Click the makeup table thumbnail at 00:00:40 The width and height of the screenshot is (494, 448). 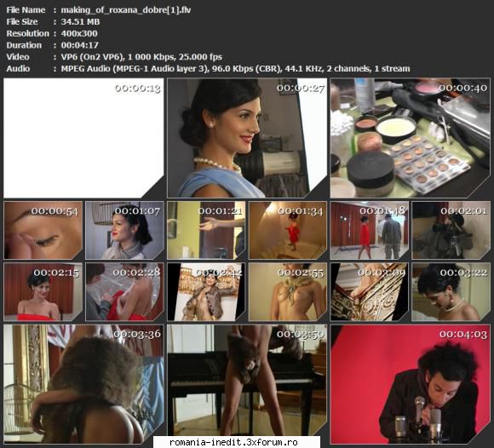411,138
